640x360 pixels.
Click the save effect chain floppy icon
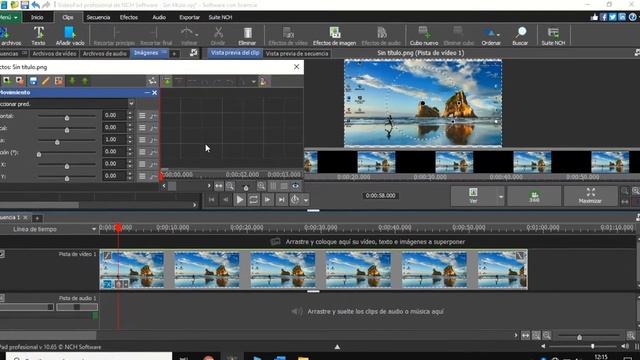pyautogui.click(x=33, y=81)
